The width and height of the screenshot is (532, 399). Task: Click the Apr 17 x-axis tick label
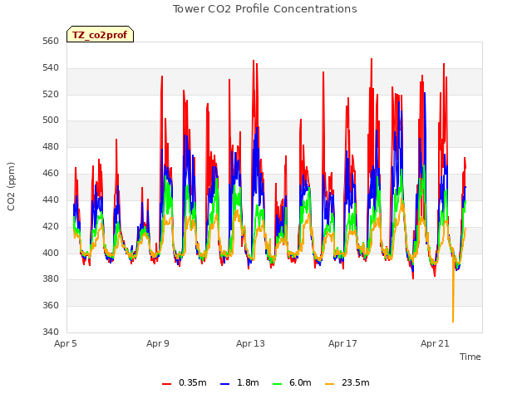click(342, 343)
